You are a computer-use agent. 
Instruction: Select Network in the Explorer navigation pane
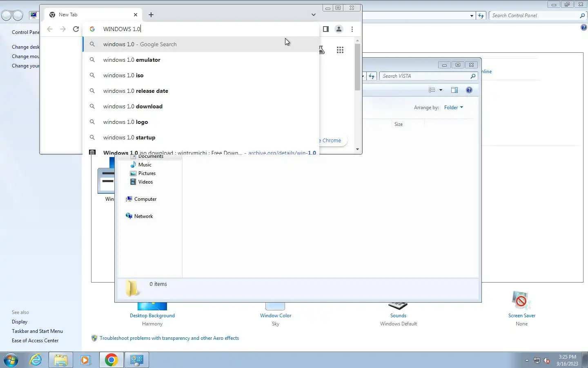coord(143,216)
